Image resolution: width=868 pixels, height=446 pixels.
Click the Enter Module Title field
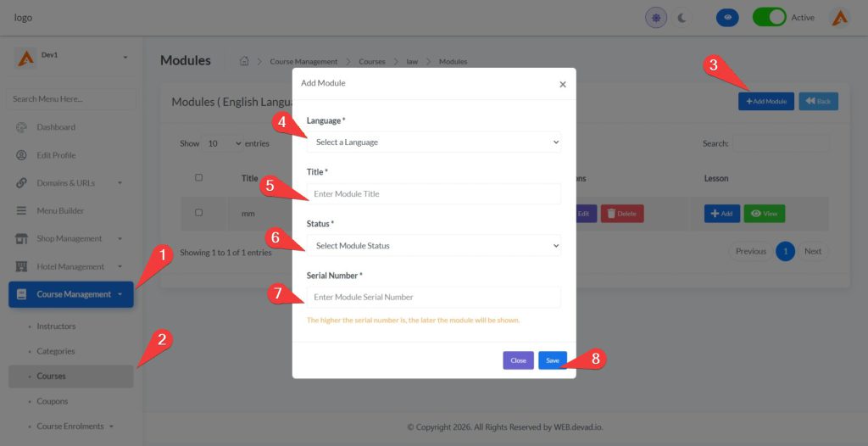pos(433,194)
